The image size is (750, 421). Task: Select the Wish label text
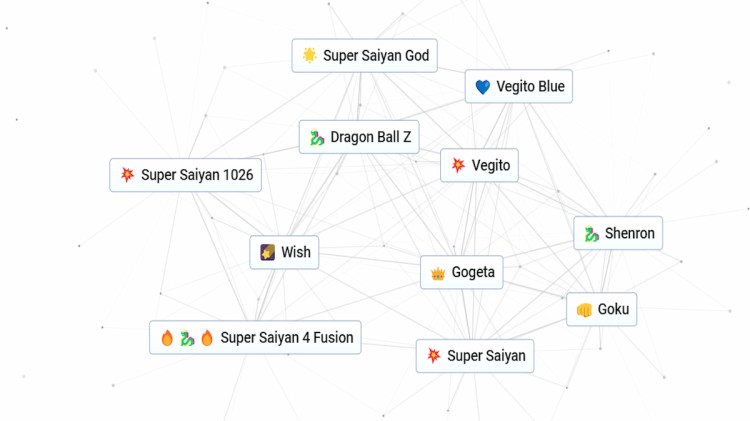coord(296,252)
